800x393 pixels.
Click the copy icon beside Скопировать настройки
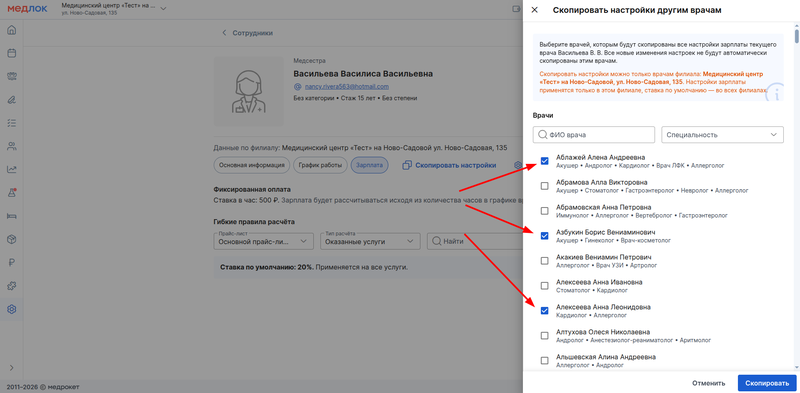coord(407,165)
